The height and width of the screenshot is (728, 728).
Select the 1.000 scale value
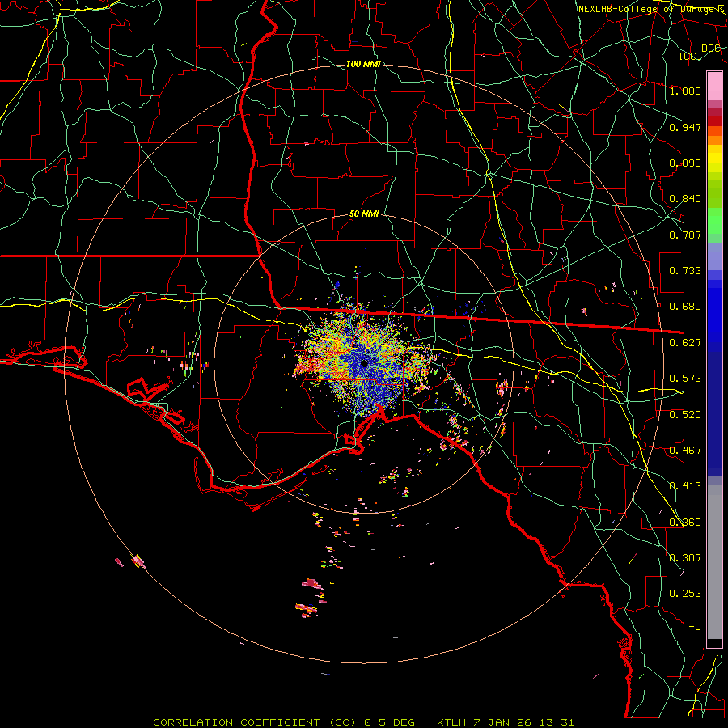(x=685, y=91)
